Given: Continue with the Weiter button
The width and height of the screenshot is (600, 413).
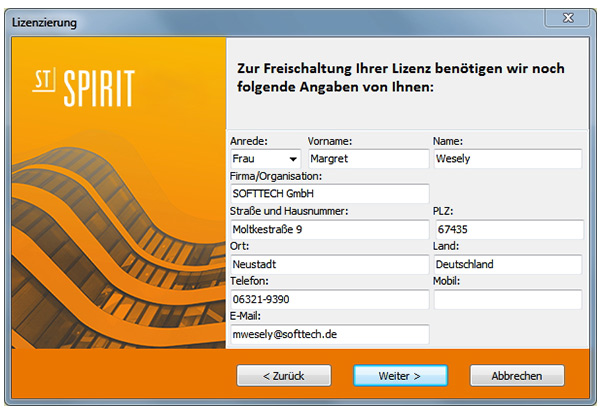Looking at the screenshot, I should (x=400, y=375).
